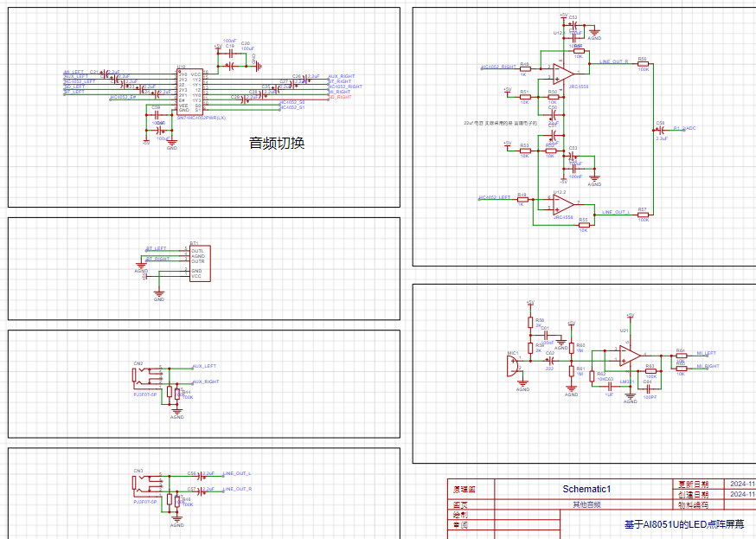Screen dimensions: 756x539
Task: Click the SN74HC4052PWR(LX) part name text
Action: tap(201, 119)
